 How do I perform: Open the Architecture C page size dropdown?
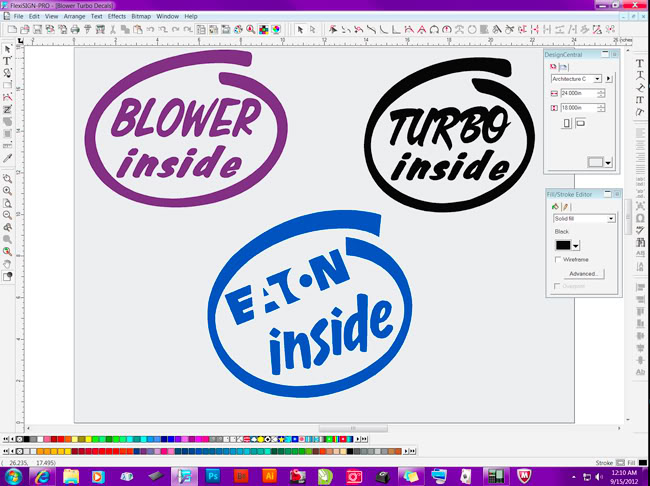[x=597, y=78]
